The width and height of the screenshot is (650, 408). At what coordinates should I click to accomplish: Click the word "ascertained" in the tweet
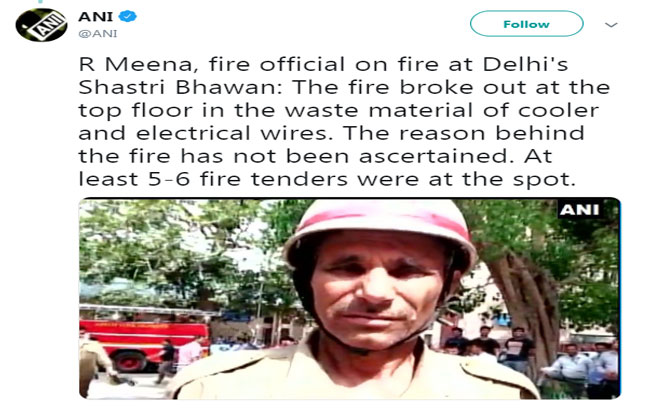tap(434, 156)
